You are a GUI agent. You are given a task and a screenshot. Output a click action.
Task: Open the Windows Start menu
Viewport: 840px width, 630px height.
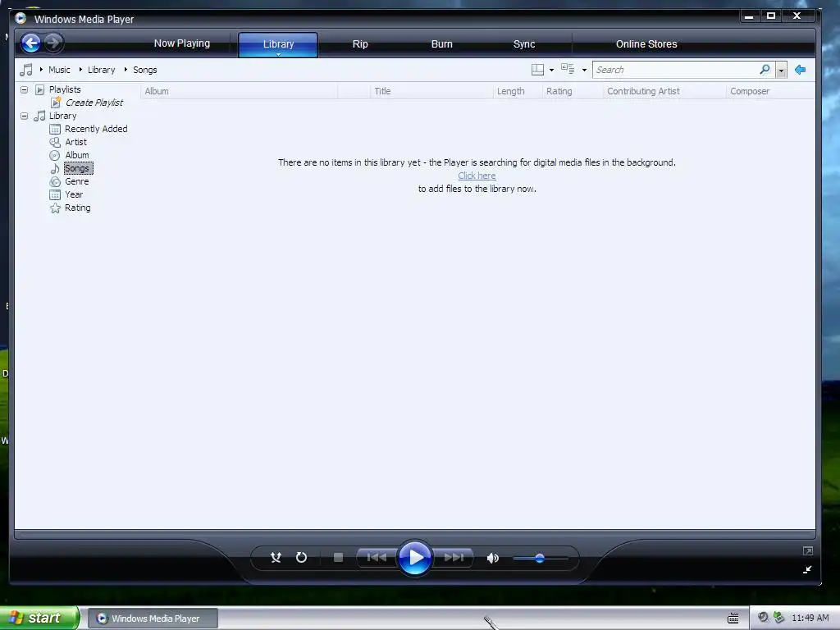(39, 618)
